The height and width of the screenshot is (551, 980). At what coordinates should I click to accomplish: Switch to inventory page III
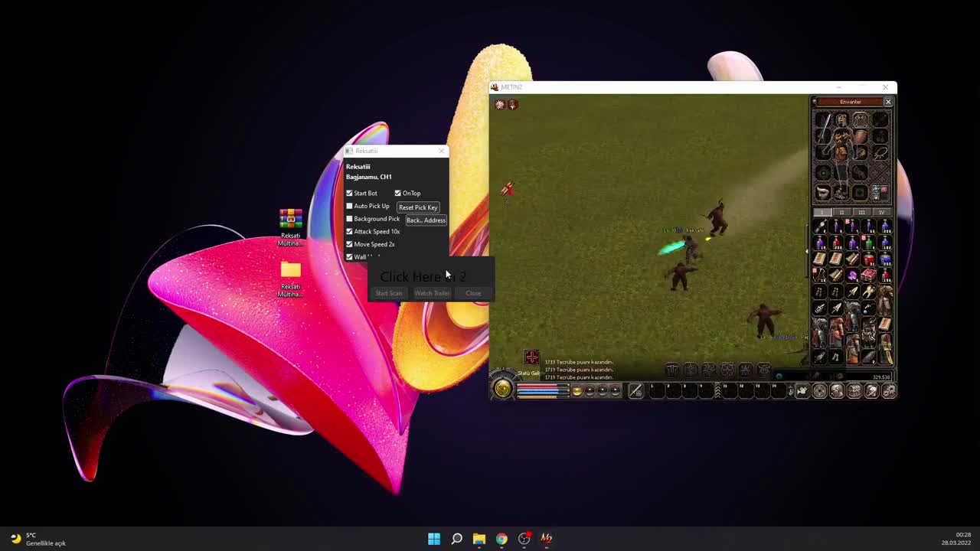tap(861, 212)
